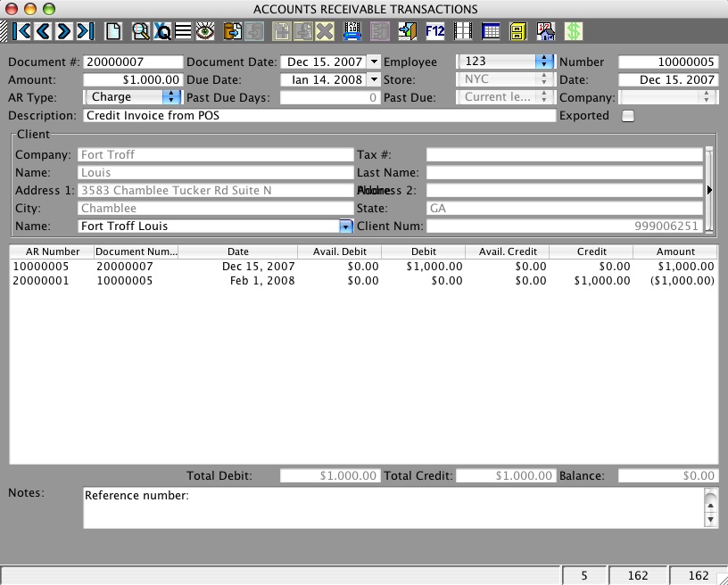Click the Total Credit value field
Screen dimensions: 728x585
tap(506, 476)
